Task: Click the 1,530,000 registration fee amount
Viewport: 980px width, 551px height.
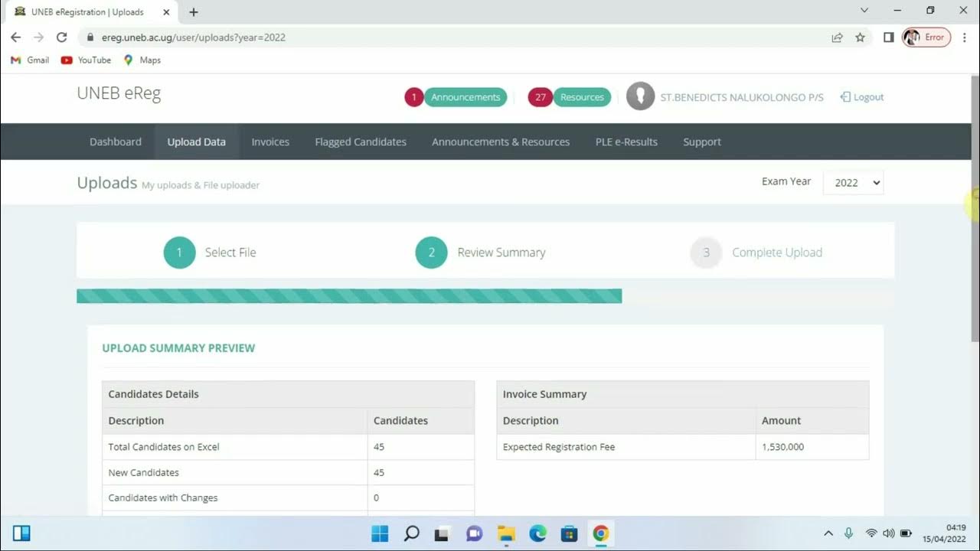Action: tap(782, 447)
